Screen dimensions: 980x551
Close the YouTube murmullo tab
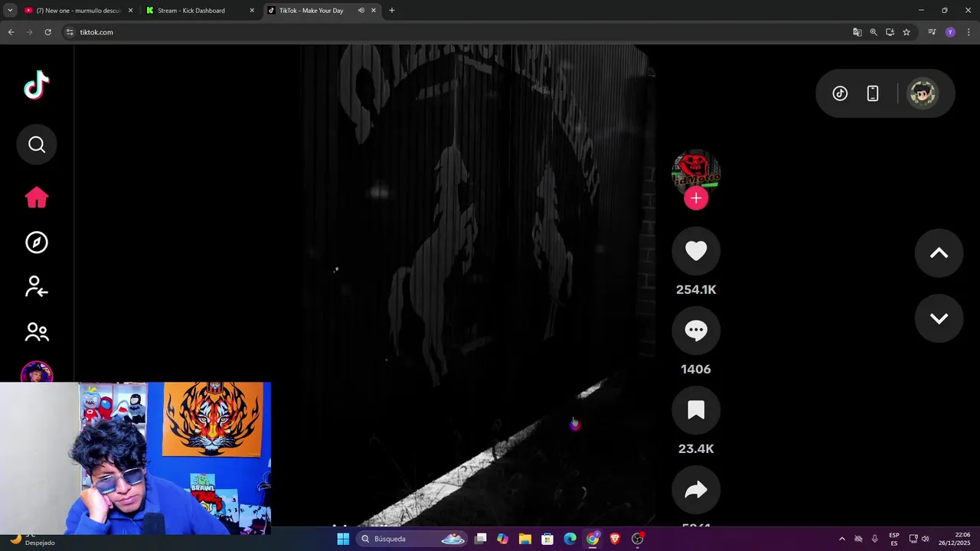pyautogui.click(x=130, y=11)
